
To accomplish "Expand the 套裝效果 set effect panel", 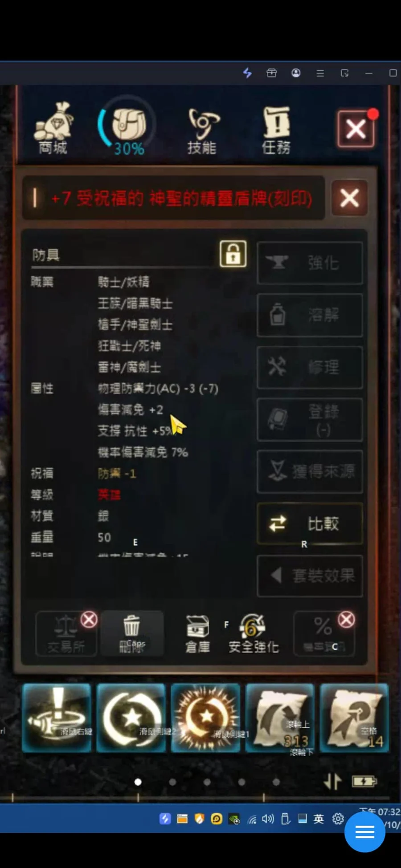I will pyautogui.click(x=310, y=576).
